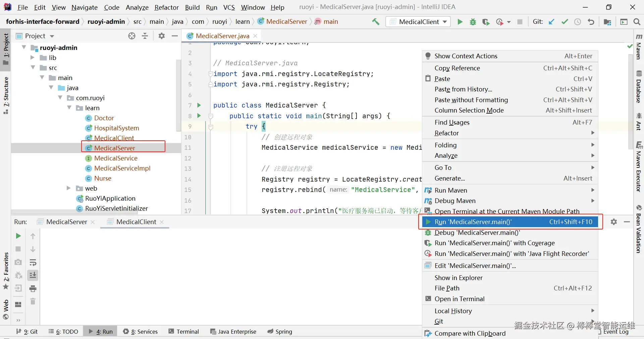Toggle scroll to end in Run console
Screen dimensions: 644x339
33,275
